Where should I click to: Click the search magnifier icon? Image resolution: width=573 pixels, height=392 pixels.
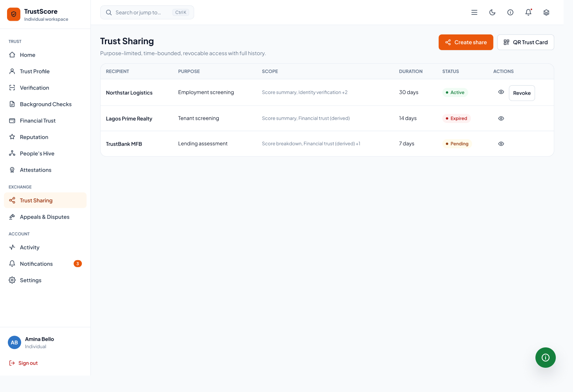109,13
